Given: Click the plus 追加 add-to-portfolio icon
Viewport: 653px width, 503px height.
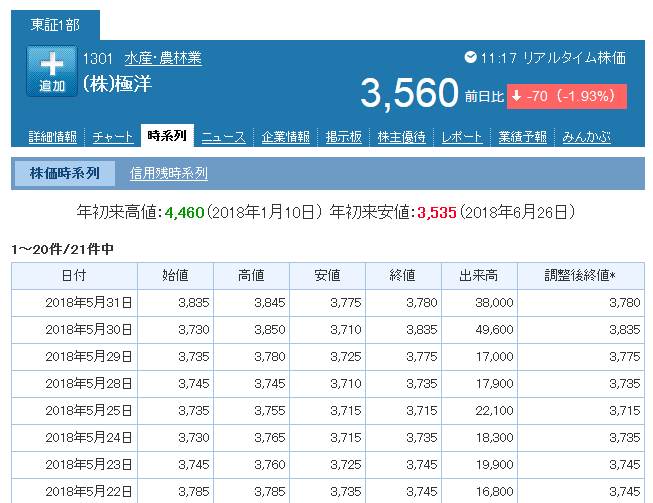Looking at the screenshot, I should (x=52, y=71).
